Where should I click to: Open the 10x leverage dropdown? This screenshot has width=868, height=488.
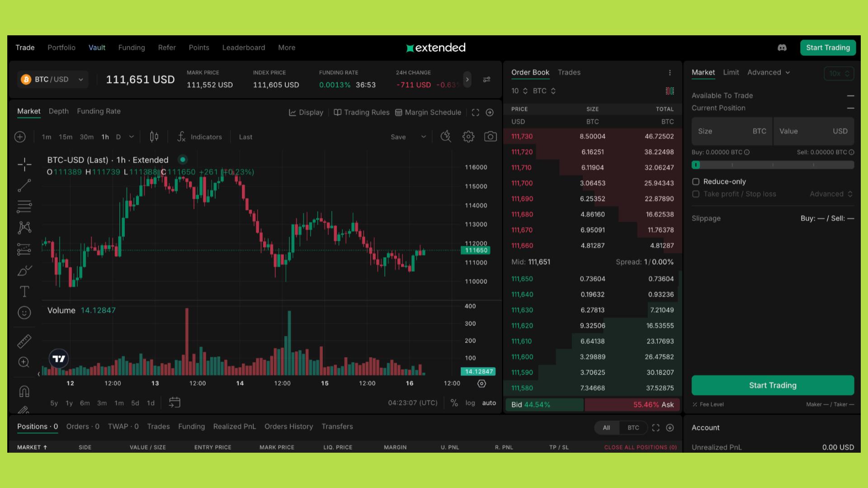839,73
